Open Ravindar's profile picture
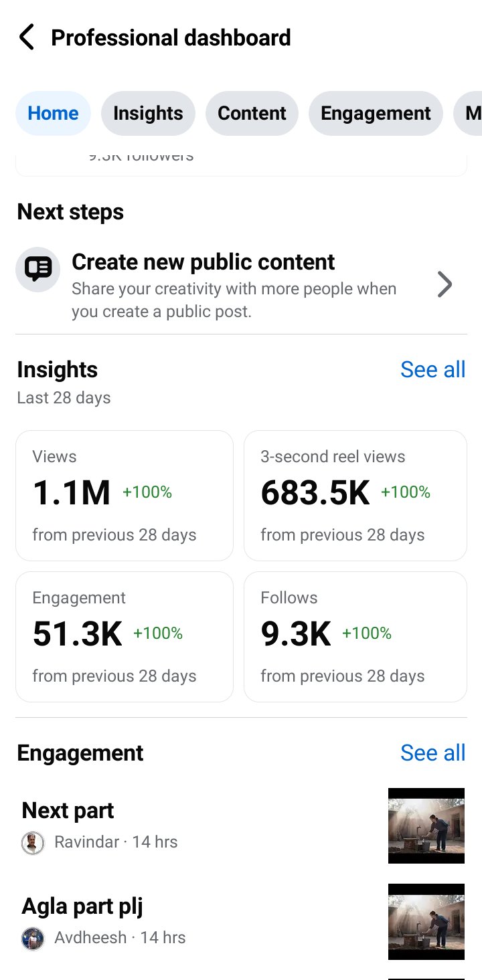482x980 pixels. coord(33,843)
